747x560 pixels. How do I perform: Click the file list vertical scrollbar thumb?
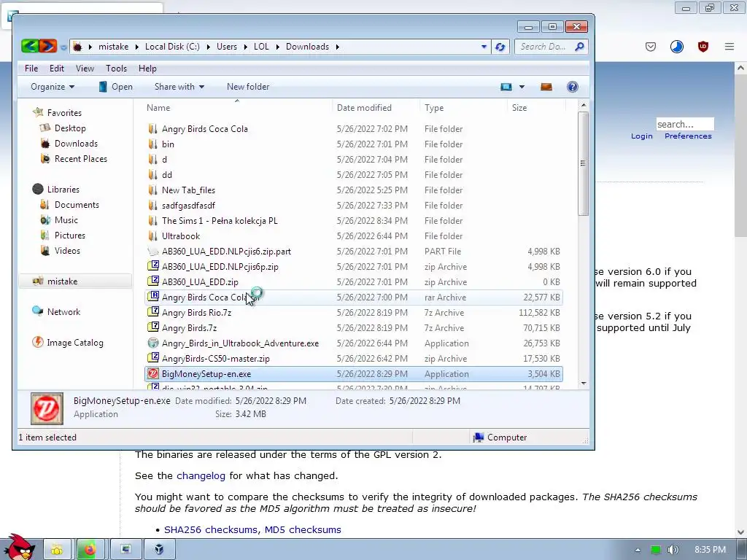point(583,163)
